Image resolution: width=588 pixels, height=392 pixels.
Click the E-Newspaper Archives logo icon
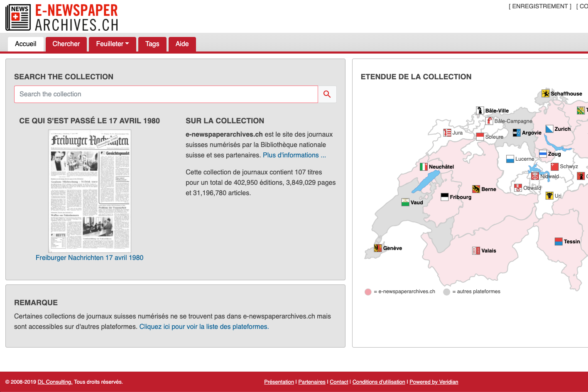coord(18,17)
